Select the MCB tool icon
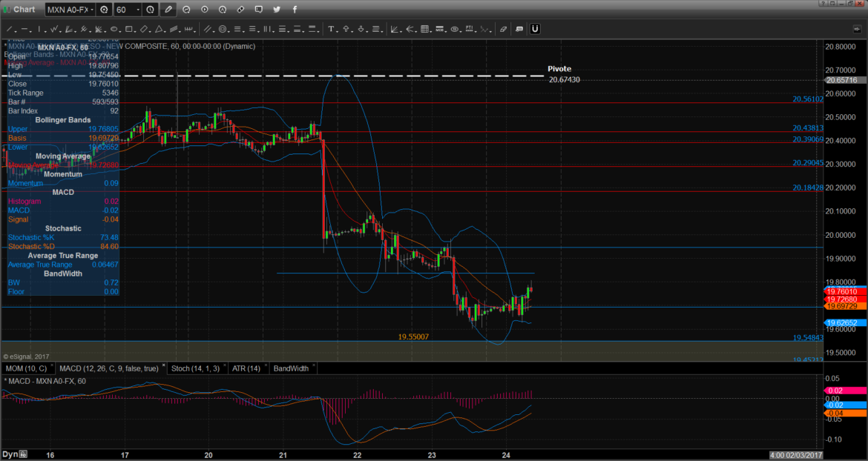This screenshot has height=461, width=868. click(440, 29)
